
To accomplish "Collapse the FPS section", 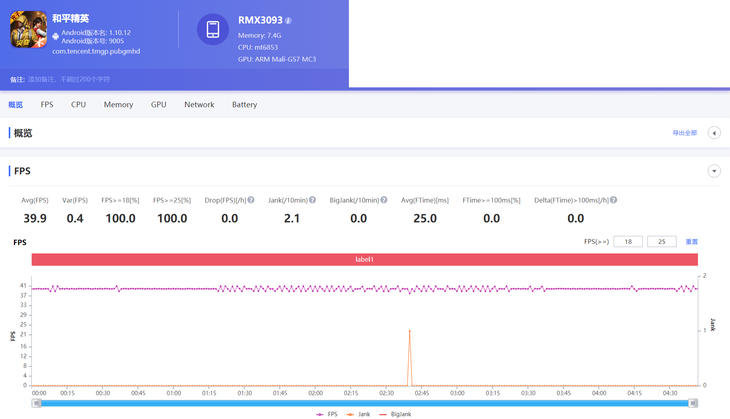I will coord(714,171).
